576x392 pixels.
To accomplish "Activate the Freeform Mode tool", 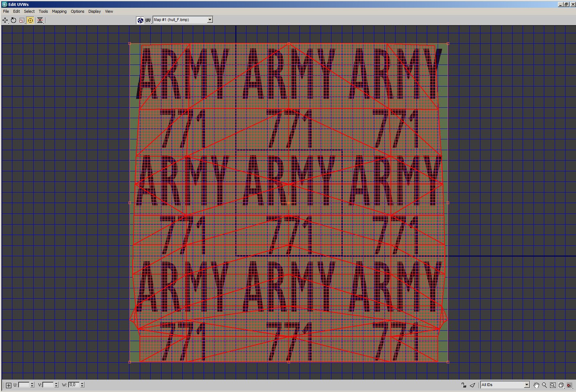I will [30, 20].
